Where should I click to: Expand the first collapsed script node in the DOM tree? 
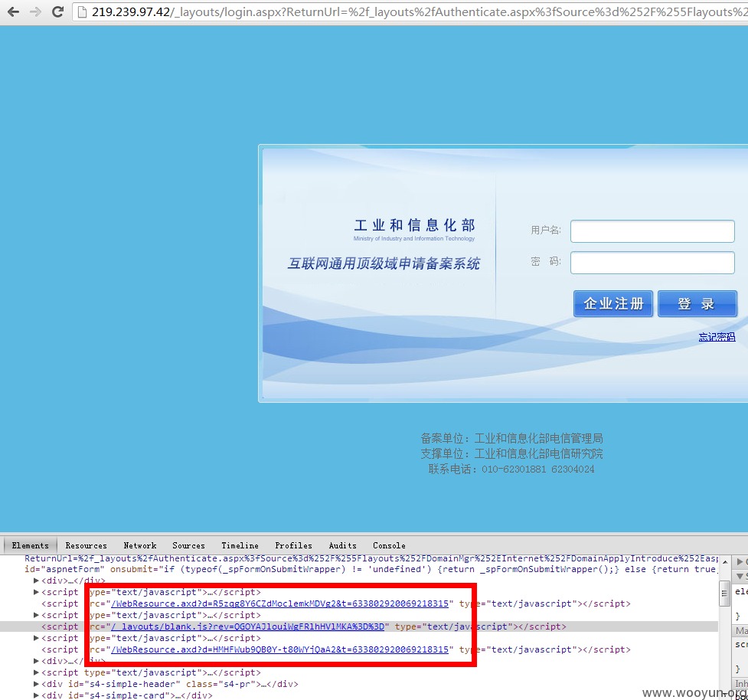[36, 592]
